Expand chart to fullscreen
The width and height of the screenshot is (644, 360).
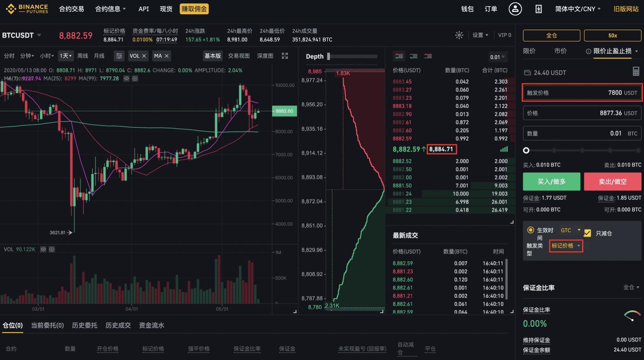pos(285,56)
